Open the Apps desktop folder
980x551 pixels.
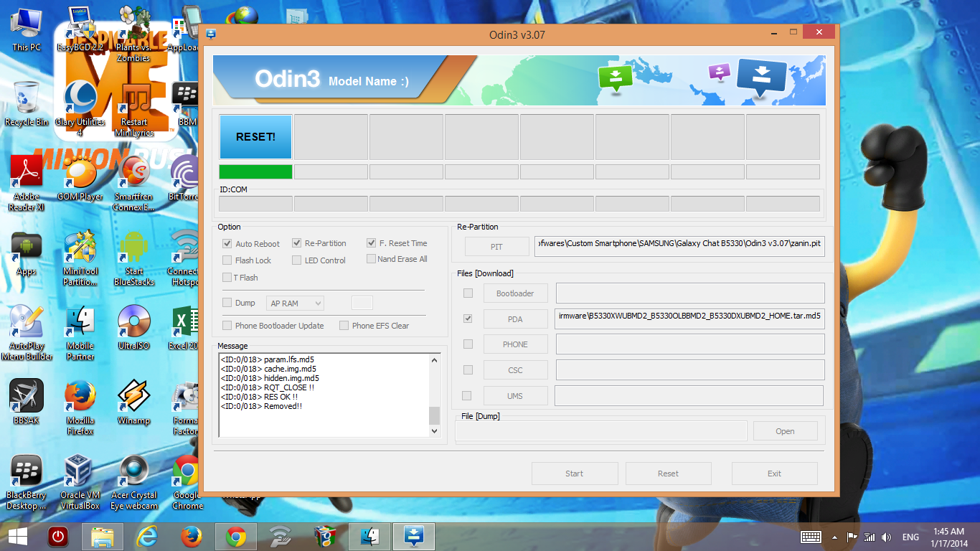click(27, 253)
